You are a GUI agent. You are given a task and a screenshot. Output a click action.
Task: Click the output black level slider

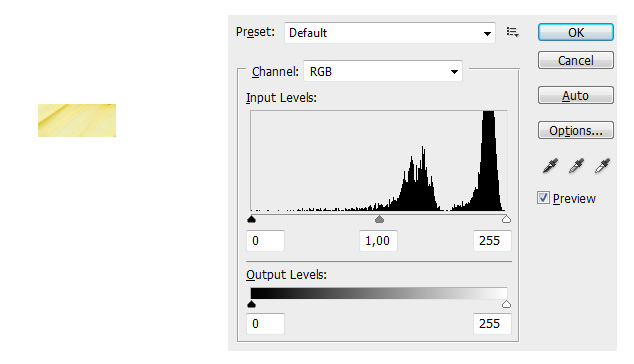(x=251, y=304)
